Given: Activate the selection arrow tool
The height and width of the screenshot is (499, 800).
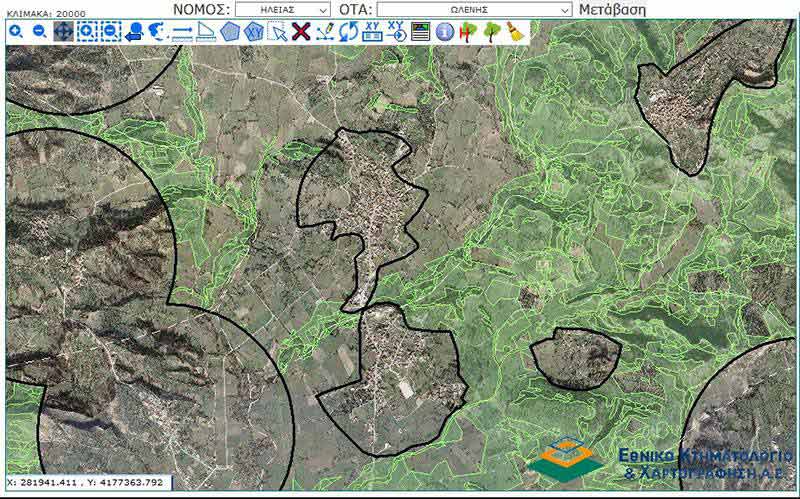Looking at the screenshot, I should [x=278, y=32].
